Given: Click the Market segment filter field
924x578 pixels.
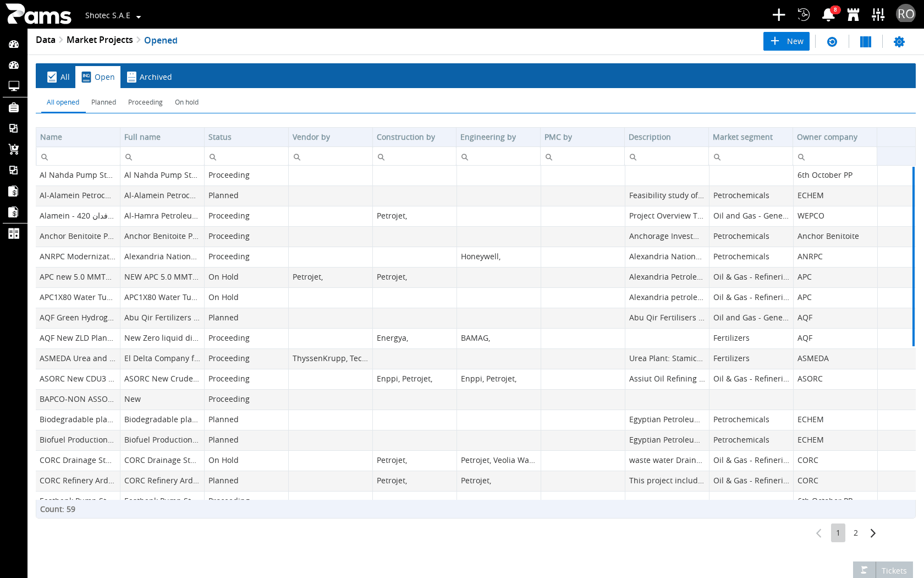Looking at the screenshot, I should [751, 156].
